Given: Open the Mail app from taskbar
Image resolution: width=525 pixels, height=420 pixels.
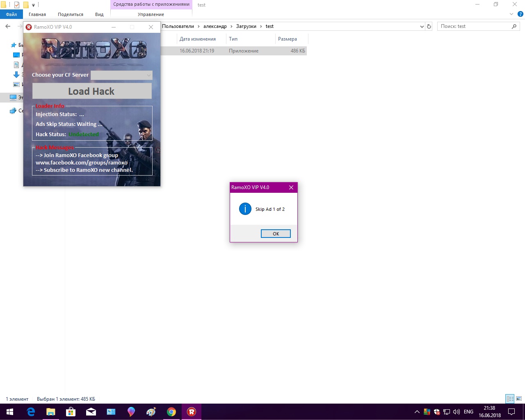Looking at the screenshot, I should click(91, 412).
